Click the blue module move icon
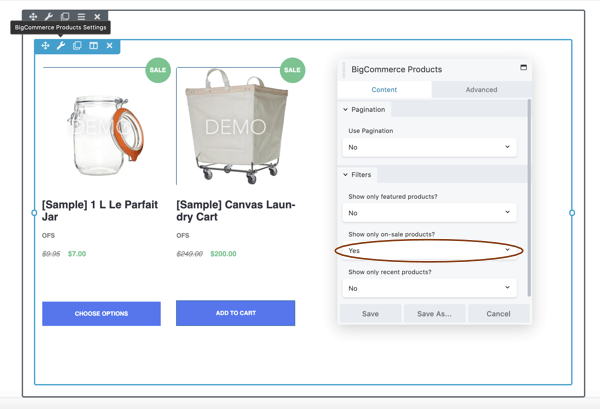 coord(45,46)
